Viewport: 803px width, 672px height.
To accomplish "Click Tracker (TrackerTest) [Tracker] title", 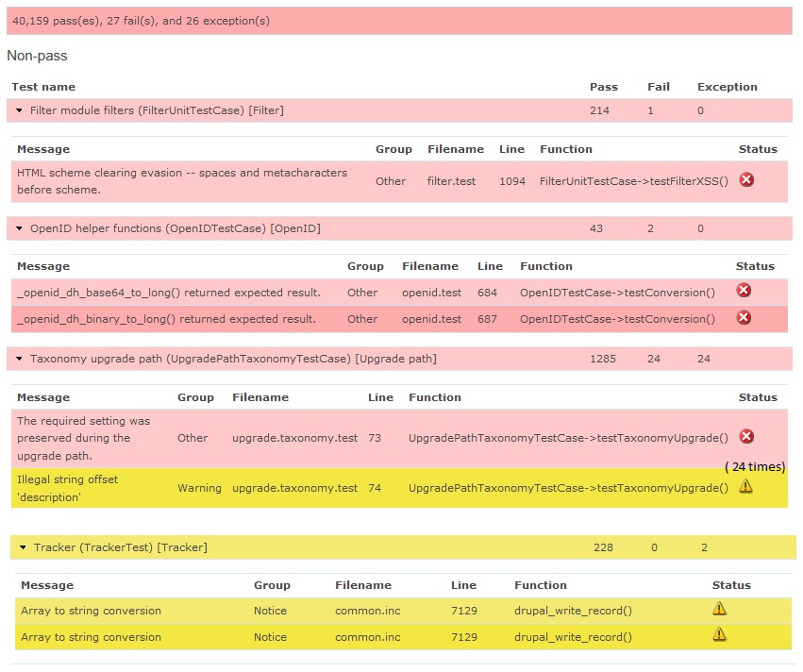I will click(x=121, y=547).
